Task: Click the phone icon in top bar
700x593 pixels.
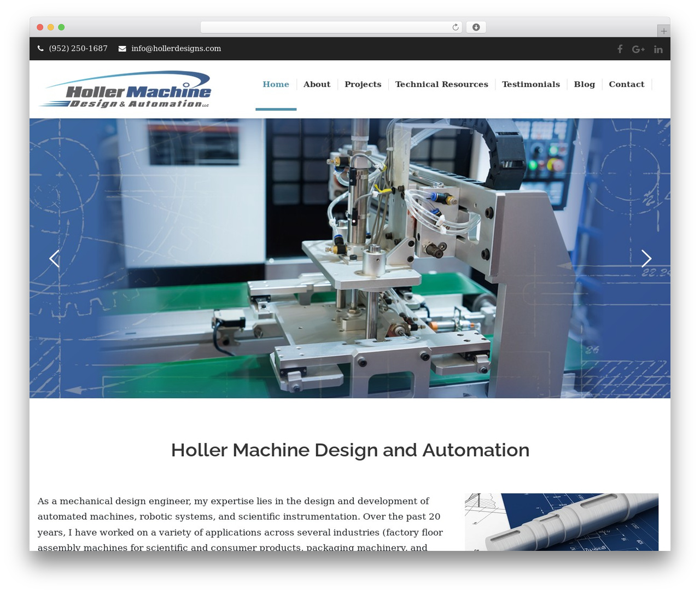Action: tap(40, 49)
